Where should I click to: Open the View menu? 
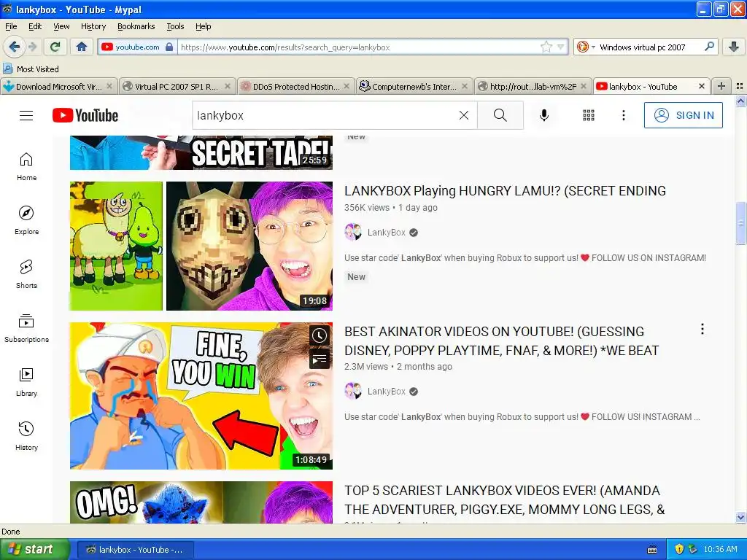click(x=61, y=26)
